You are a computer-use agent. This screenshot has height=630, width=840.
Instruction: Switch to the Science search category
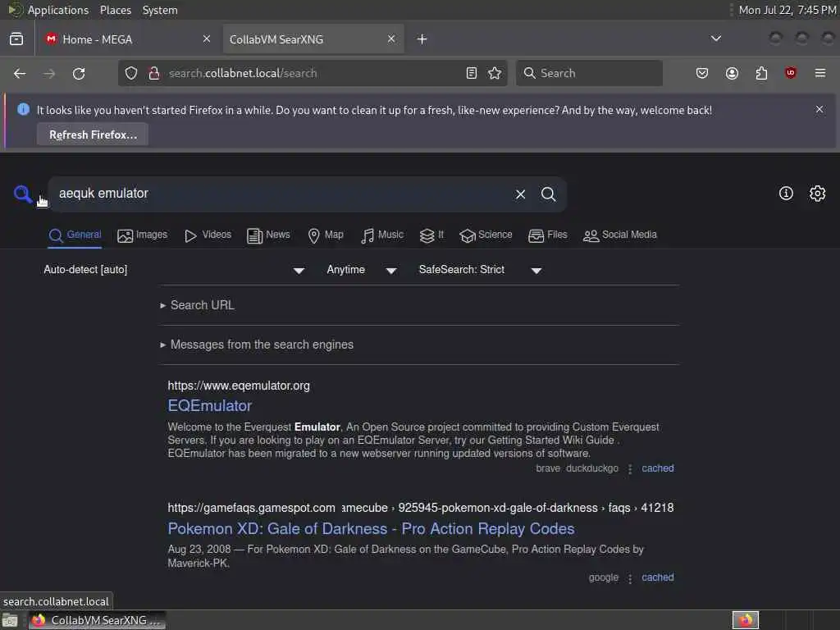coord(486,235)
